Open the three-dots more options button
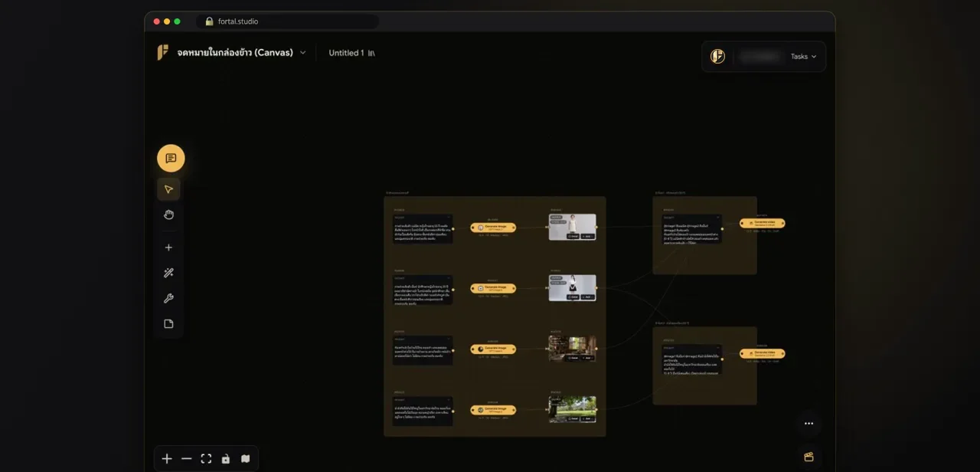Screen dimensions: 980x472 pos(808,423)
